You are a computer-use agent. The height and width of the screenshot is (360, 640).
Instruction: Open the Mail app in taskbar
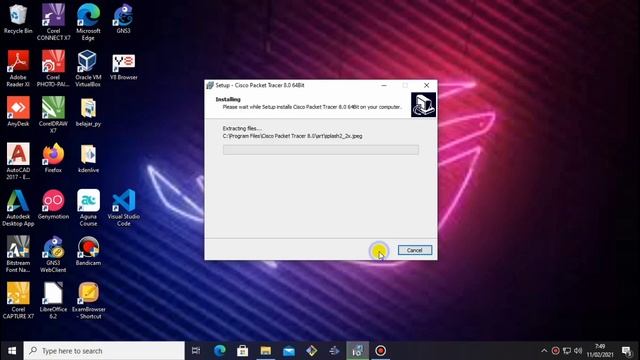pos(289,351)
